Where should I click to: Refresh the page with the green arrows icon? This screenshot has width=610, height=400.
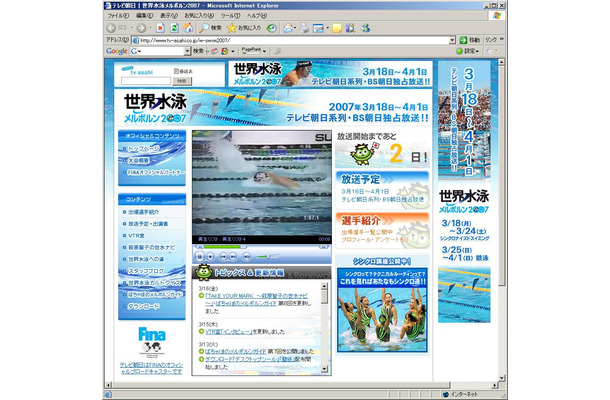point(174,28)
